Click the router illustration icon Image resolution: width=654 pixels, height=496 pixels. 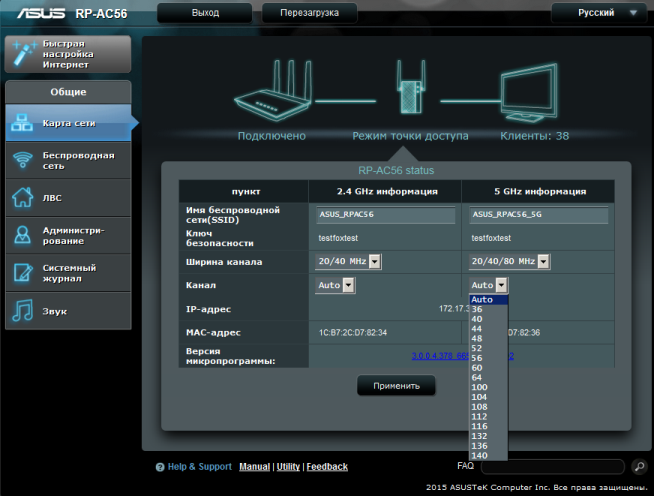[273, 91]
